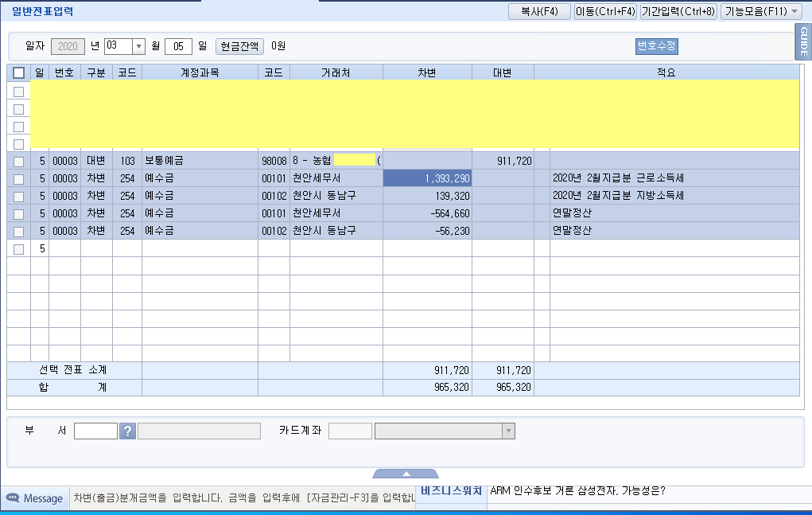This screenshot has height=515, width=812.
Task: Open the GUIDE side tab
Action: (x=803, y=41)
